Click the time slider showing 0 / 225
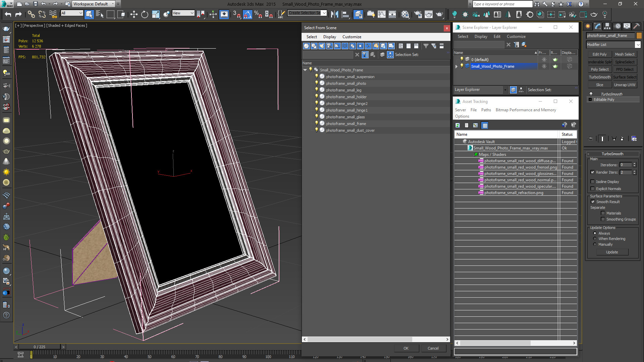 click(40, 347)
